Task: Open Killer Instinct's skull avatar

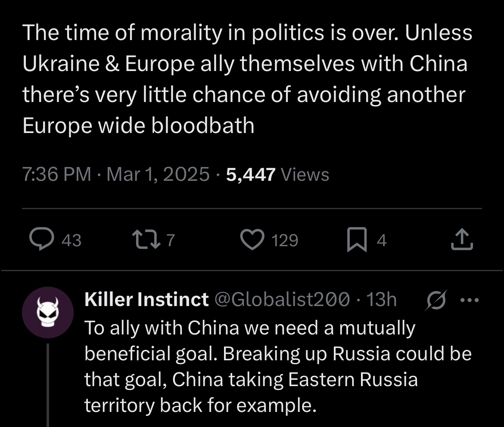Action: [48, 312]
